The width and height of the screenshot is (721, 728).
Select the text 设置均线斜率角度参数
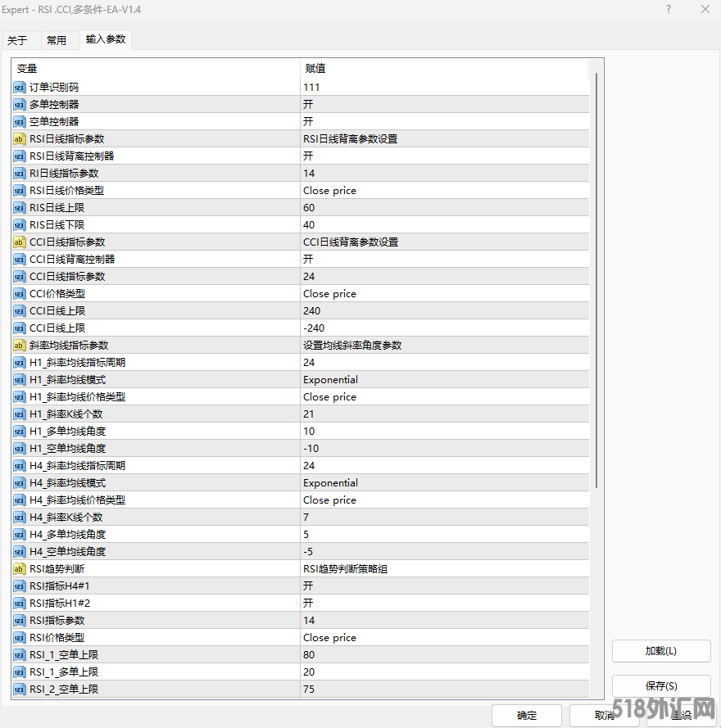click(x=352, y=345)
